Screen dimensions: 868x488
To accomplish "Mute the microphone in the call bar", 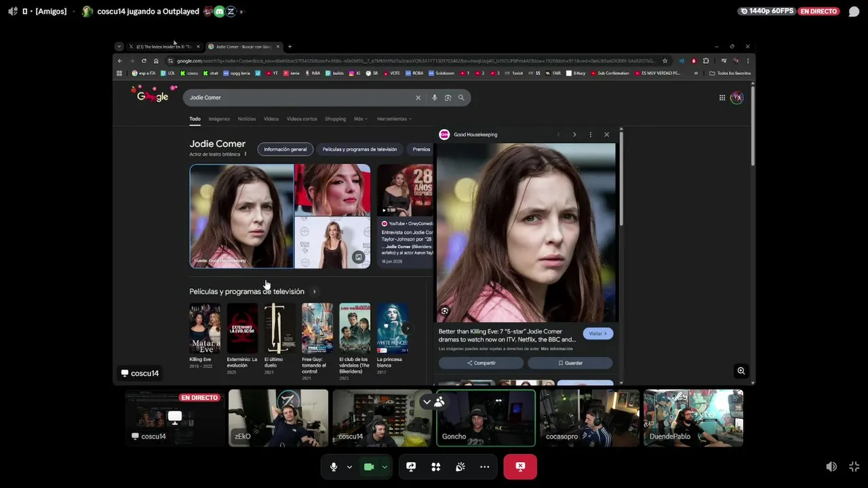I will [333, 467].
